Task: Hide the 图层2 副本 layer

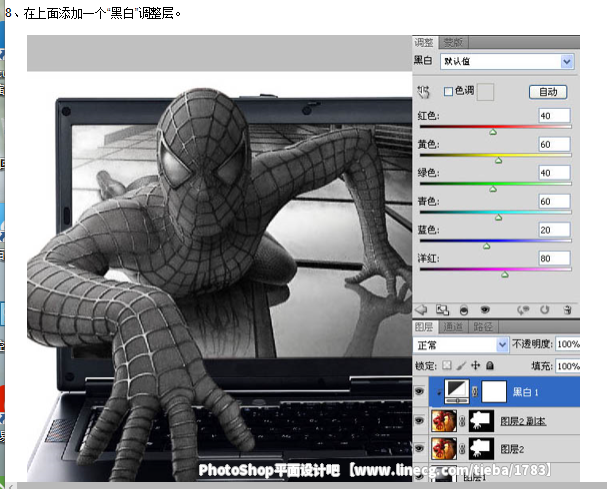Action: pyautogui.click(x=420, y=420)
